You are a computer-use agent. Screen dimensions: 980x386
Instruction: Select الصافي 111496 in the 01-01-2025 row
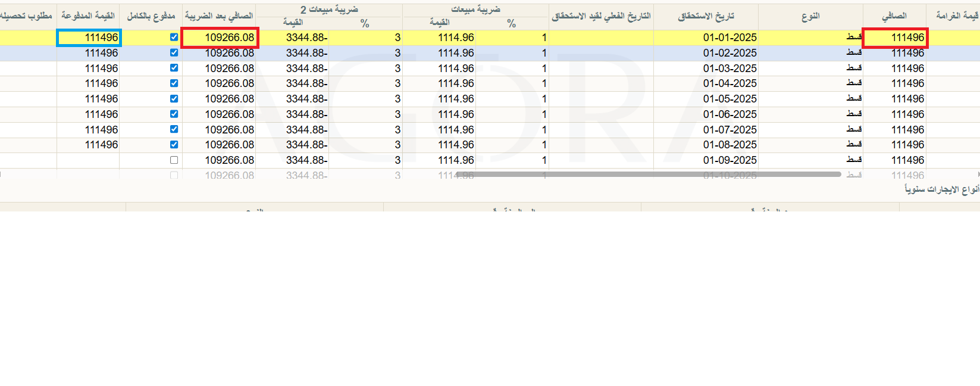pos(895,38)
